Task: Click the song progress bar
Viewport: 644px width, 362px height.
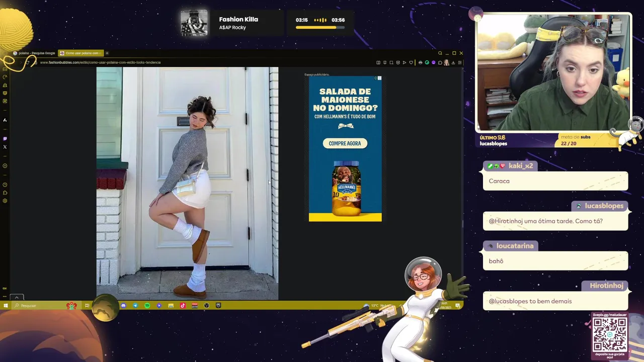Action: coord(320,27)
